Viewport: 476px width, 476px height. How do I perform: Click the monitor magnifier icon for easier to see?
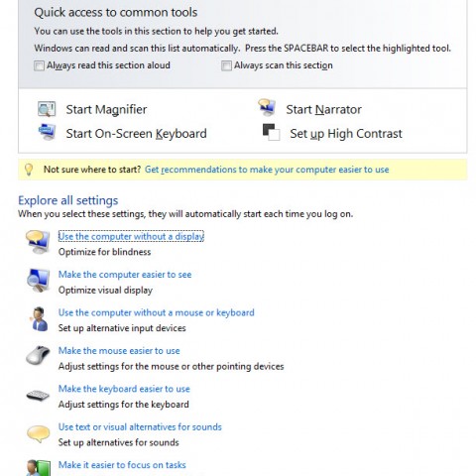pyautogui.click(x=38, y=281)
